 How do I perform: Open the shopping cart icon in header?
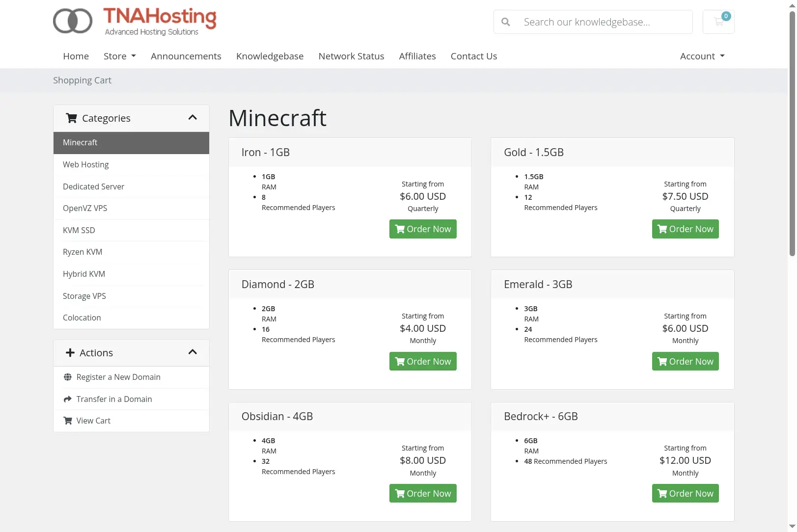718,22
